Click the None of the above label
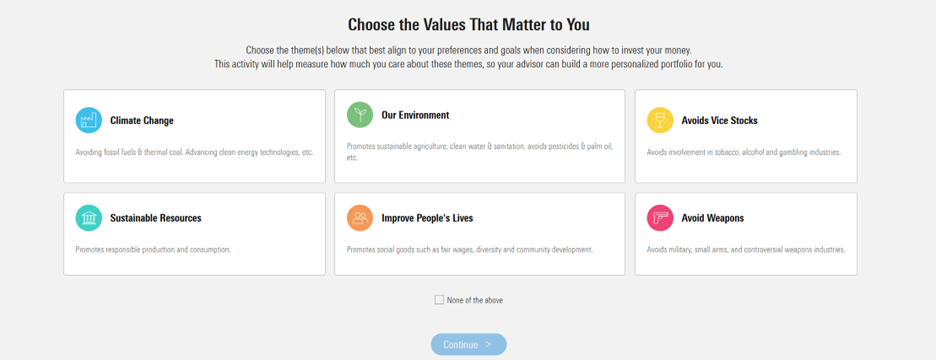 click(x=475, y=300)
